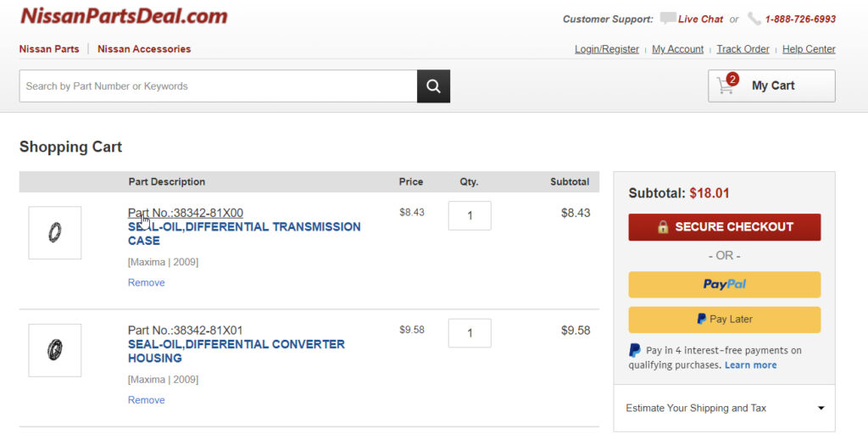868x434 pixels.
Task: Choose the PayPal Pay Later button
Action: 725,320
